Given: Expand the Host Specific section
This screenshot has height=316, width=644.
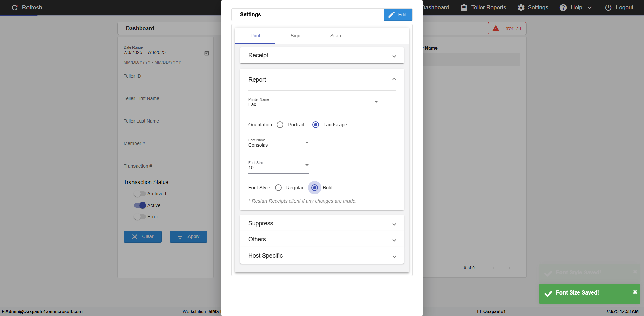Looking at the screenshot, I should (x=322, y=256).
